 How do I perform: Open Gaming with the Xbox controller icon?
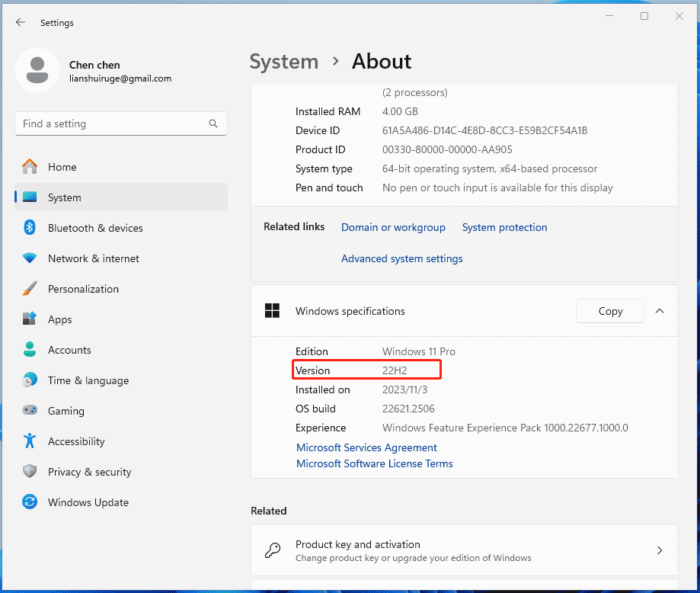point(29,411)
